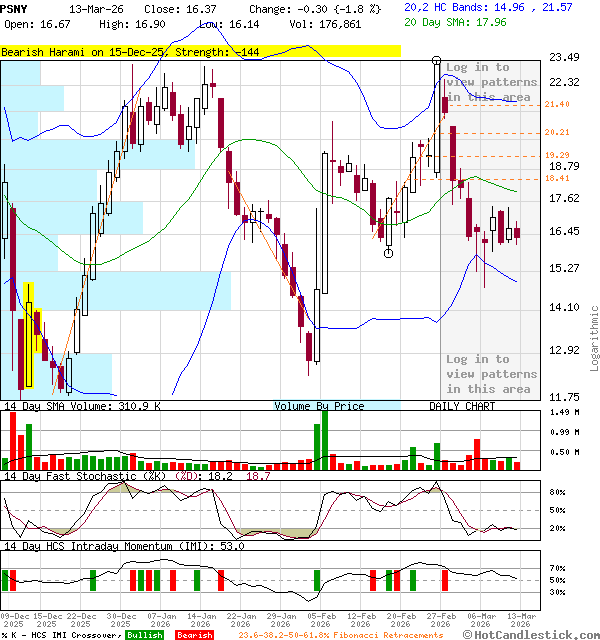
Task: Click the red Bearish legend badge
Action: pyautogui.click(x=195, y=635)
